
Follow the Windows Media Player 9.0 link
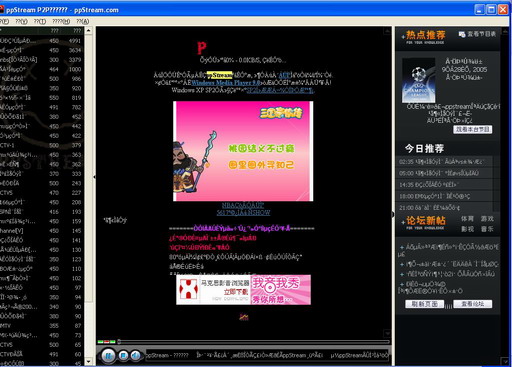pos(225,83)
